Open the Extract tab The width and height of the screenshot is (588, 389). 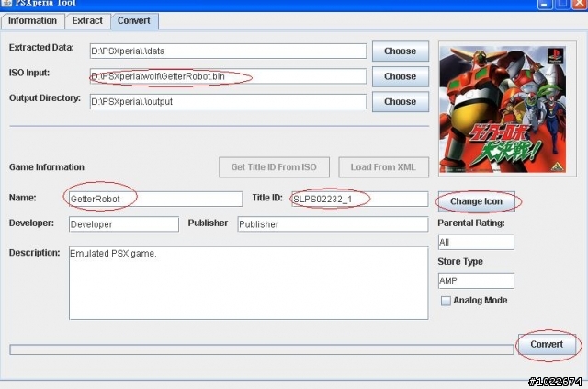pos(87,21)
